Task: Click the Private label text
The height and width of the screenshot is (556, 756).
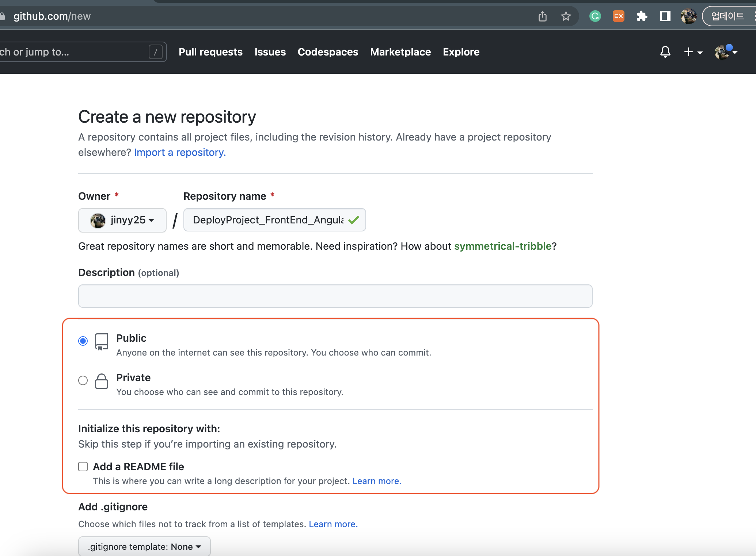Action: point(133,377)
